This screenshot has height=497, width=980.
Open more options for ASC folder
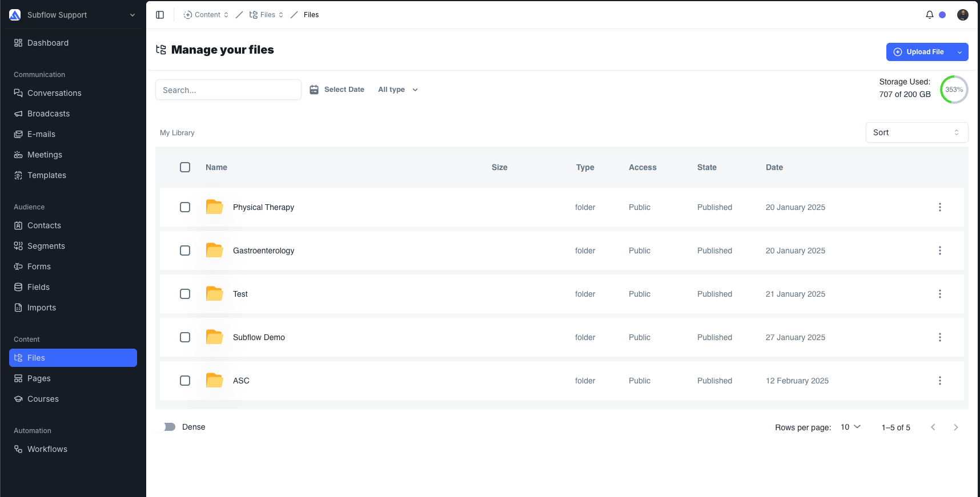click(940, 381)
